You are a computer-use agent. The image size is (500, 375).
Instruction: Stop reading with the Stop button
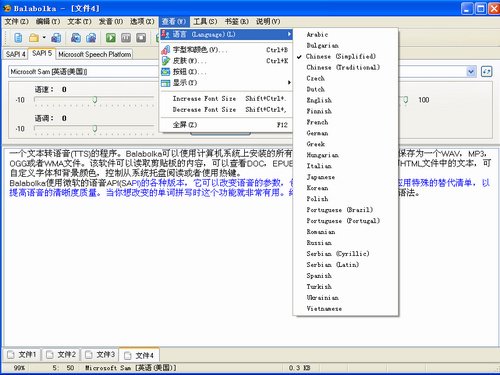[141, 38]
